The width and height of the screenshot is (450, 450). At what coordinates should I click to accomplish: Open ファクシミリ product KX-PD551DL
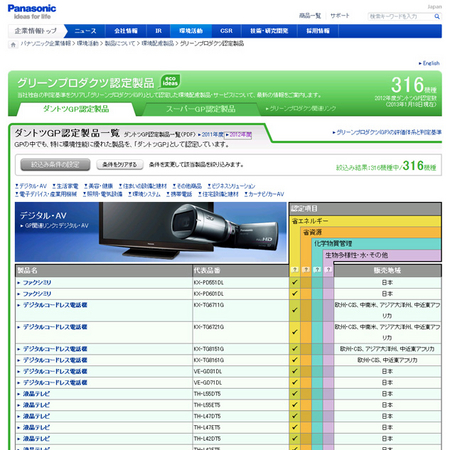pyautogui.click(x=37, y=283)
